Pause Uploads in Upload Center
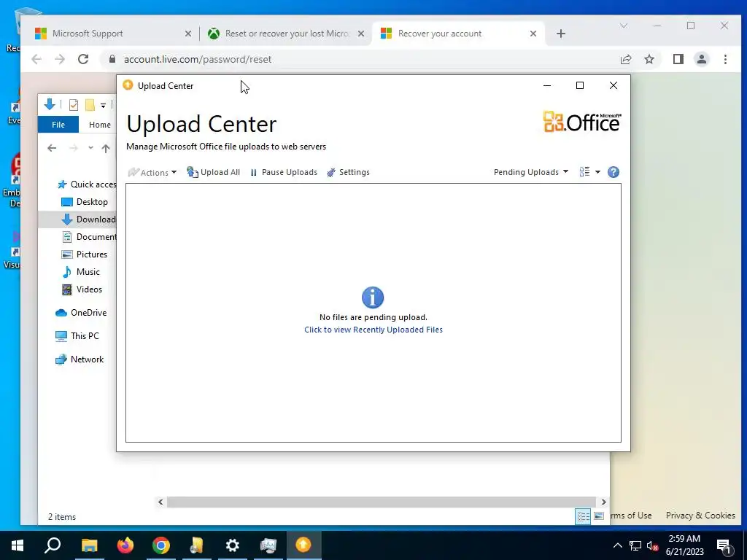The width and height of the screenshot is (747, 560). (x=284, y=172)
